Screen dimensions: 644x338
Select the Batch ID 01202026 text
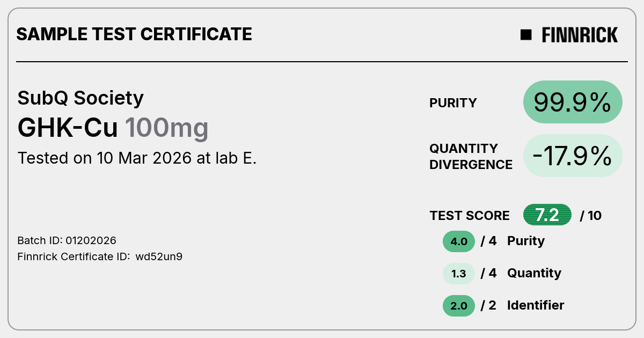[x=67, y=240]
